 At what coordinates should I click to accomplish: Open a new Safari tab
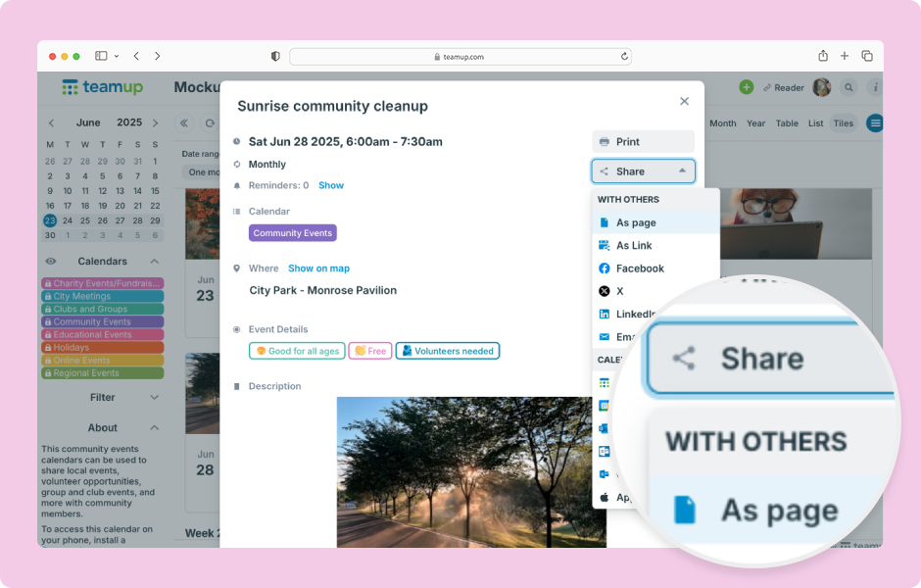(x=844, y=56)
